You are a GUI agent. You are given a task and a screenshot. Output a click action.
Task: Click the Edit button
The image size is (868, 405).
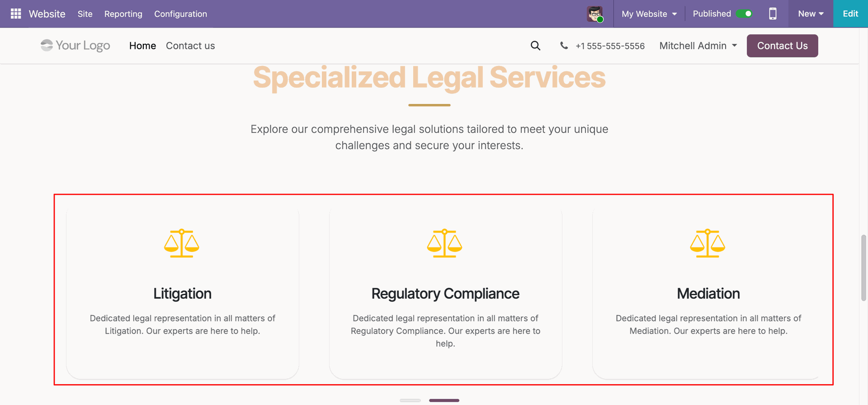click(850, 14)
